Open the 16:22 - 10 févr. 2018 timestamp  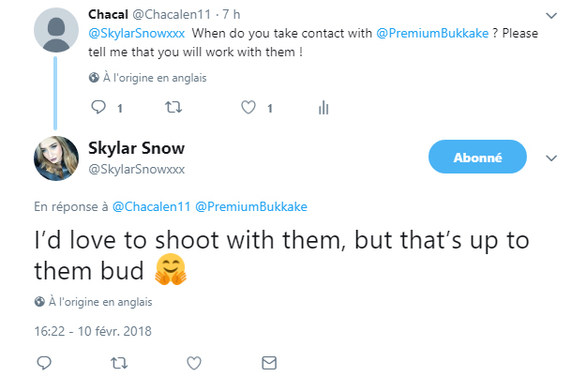pyautogui.click(x=92, y=330)
